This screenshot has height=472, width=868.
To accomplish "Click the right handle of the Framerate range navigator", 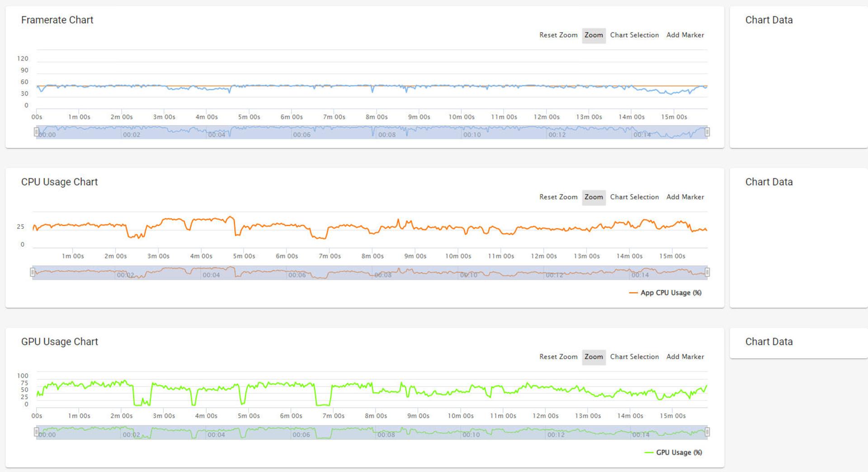I will pyautogui.click(x=708, y=132).
